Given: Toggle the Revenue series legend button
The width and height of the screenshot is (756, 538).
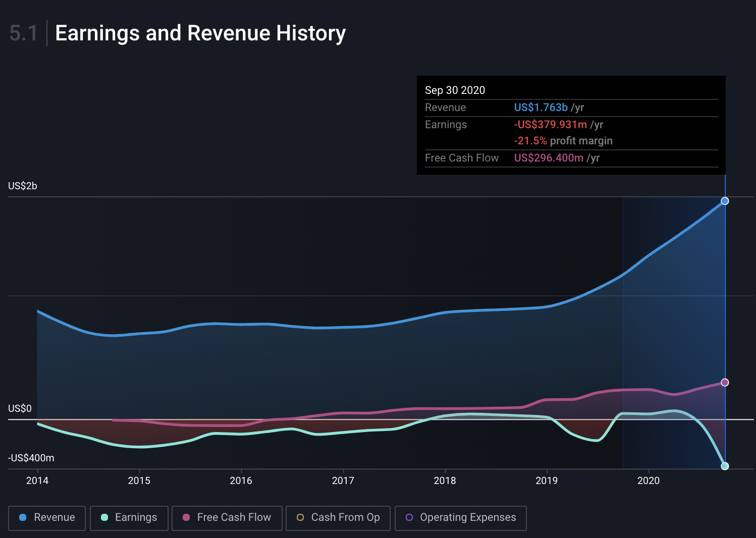Looking at the screenshot, I should coord(47,518).
